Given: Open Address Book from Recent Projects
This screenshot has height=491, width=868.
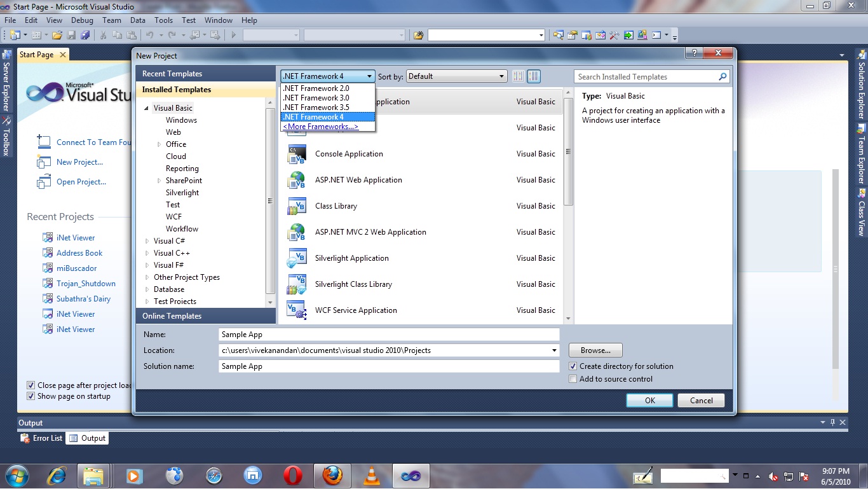Looking at the screenshot, I should click(79, 253).
